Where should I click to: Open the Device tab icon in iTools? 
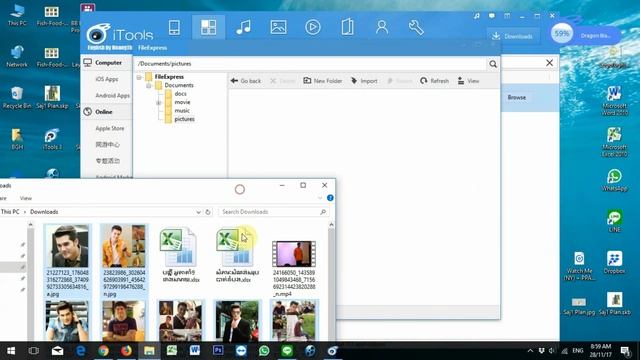pyautogui.click(x=174, y=27)
